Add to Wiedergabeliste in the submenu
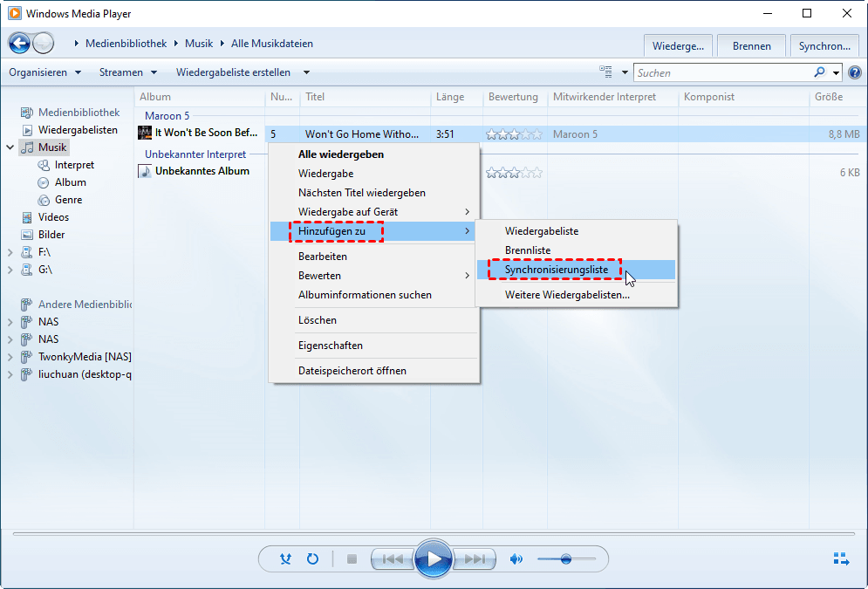Viewport: 868px width, 589px height. pyautogui.click(x=577, y=231)
